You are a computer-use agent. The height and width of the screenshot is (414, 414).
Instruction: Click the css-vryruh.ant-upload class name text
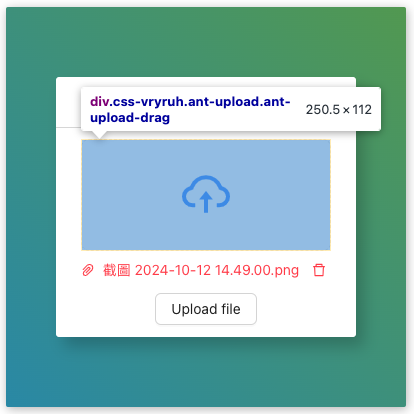pyautogui.click(x=185, y=102)
